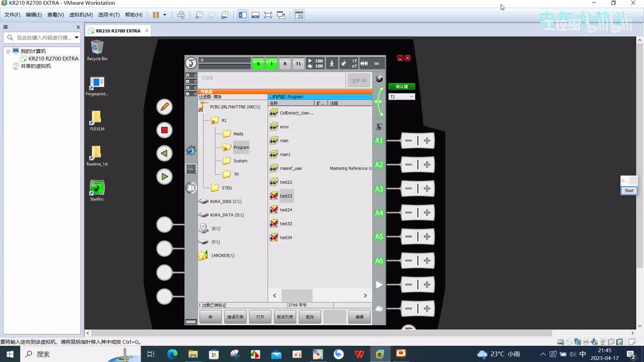Viewport: 644px width, 362px height.
Task: Click the R program state indicator
Action: [x=285, y=63]
